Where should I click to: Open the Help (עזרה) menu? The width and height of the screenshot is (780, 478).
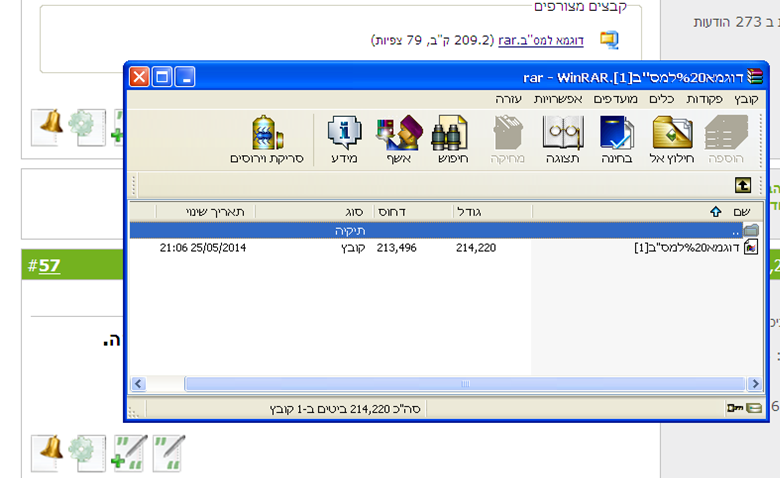point(508,99)
